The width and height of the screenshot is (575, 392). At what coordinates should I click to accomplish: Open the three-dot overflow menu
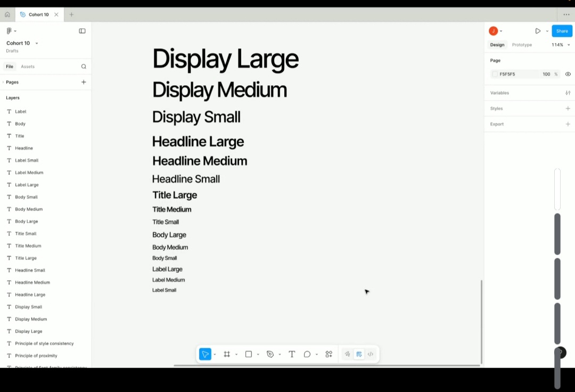point(566,15)
